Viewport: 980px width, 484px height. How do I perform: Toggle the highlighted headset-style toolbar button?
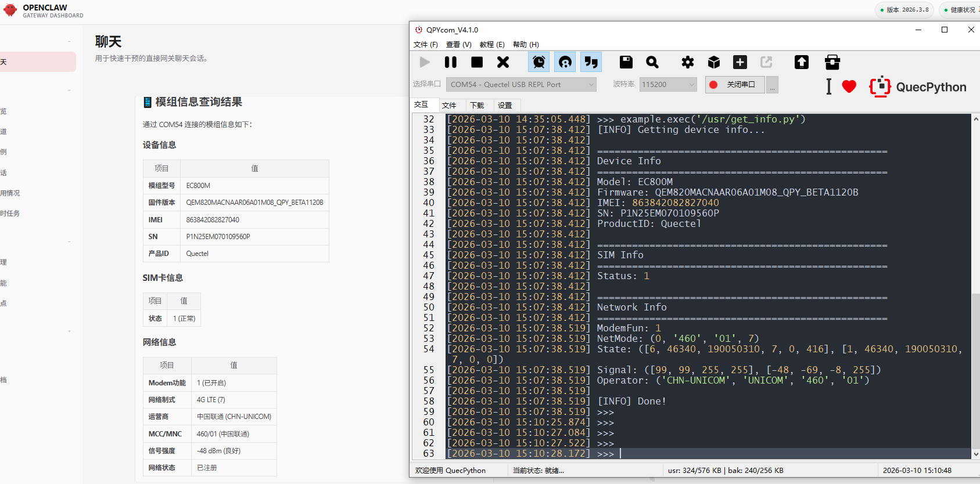[565, 62]
